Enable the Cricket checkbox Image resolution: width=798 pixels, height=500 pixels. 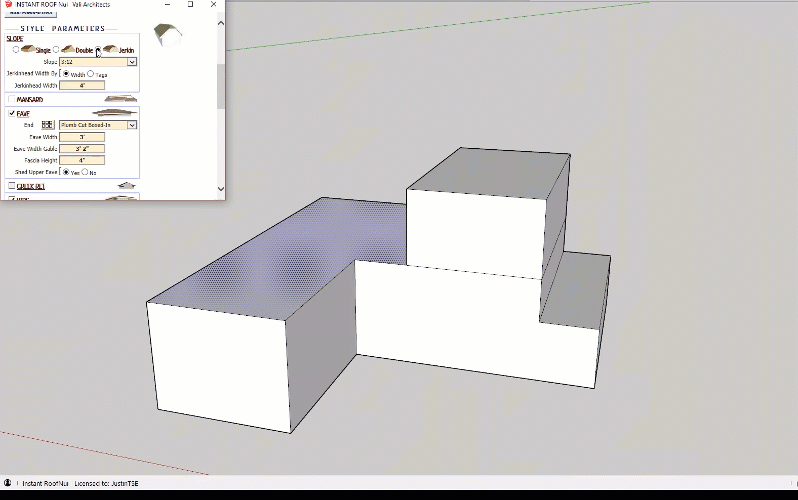tap(11, 186)
